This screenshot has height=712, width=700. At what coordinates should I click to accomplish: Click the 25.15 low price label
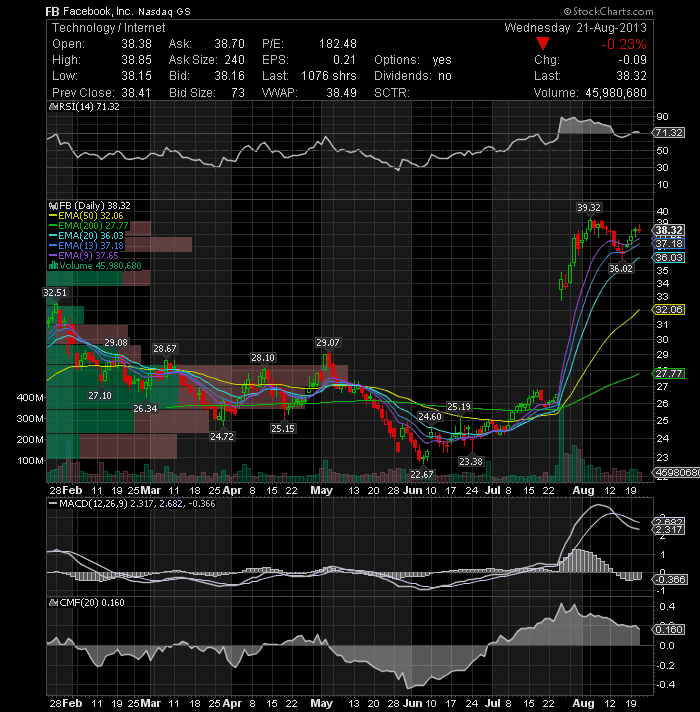point(283,428)
